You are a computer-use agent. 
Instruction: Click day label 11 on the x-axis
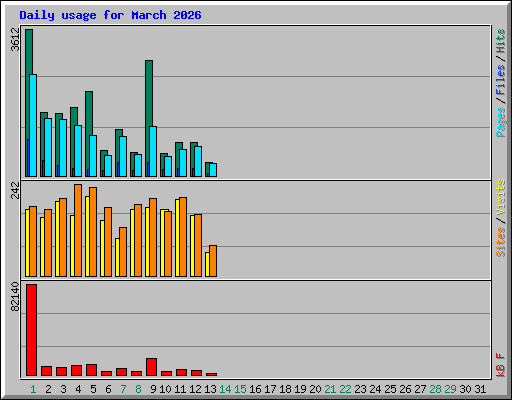[180, 389]
